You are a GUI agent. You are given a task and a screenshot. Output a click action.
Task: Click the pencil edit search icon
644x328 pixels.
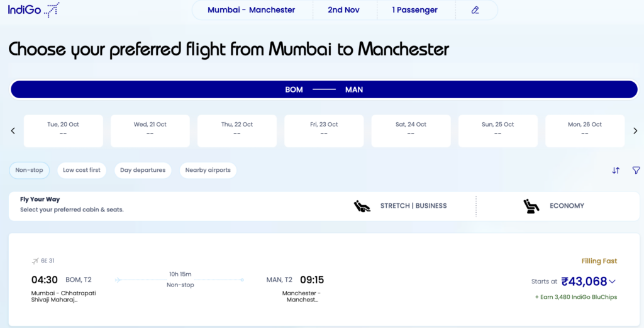point(475,10)
